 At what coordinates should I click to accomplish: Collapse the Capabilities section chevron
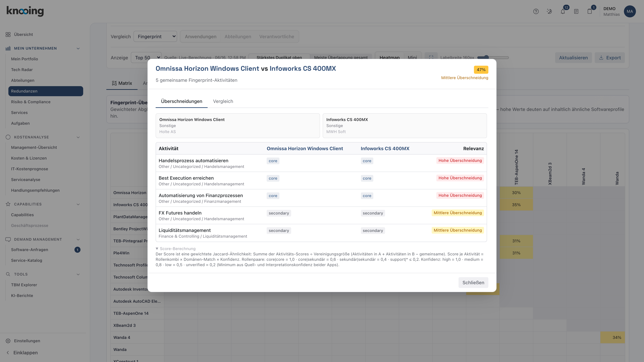pos(78,204)
